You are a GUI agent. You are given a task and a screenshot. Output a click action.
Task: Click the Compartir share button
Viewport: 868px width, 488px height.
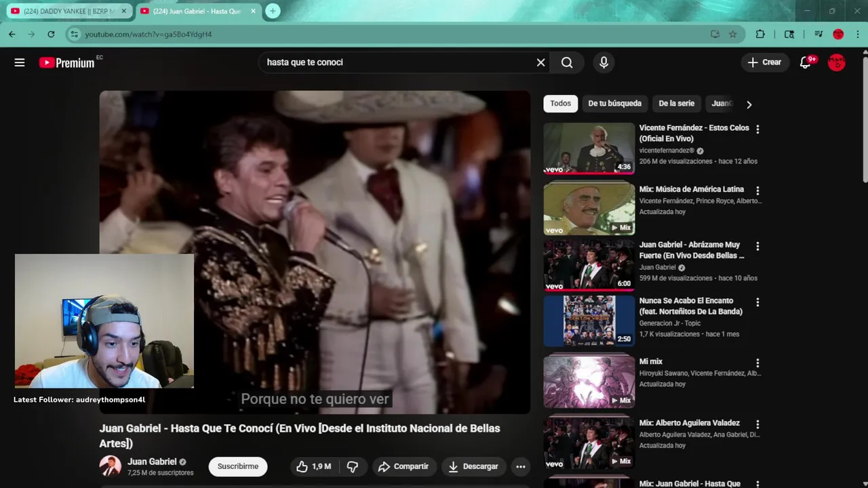click(403, 466)
